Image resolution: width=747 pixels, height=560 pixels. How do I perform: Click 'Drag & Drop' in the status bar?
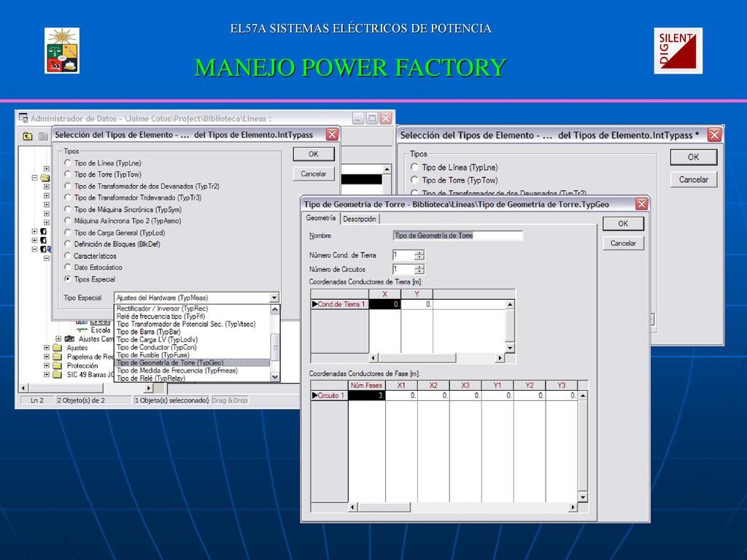tap(230, 400)
